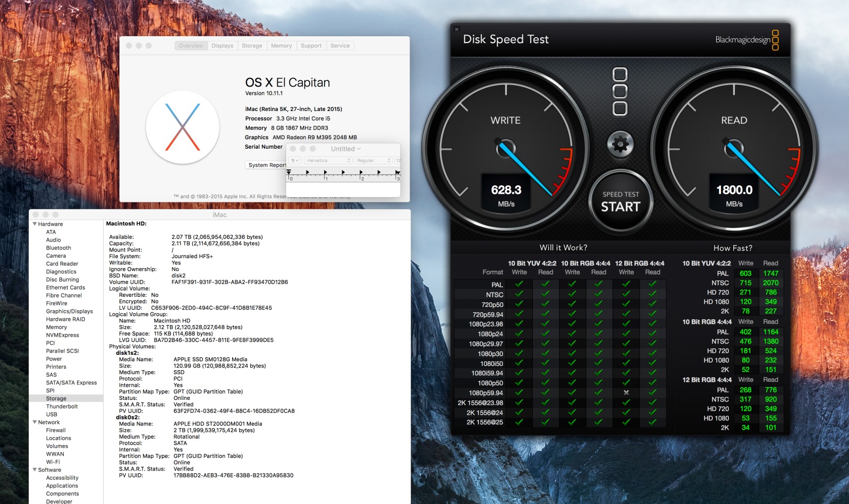The height and width of the screenshot is (504, 849).
Task: Open the Untitled document title menu
Action: pos(346,149)
